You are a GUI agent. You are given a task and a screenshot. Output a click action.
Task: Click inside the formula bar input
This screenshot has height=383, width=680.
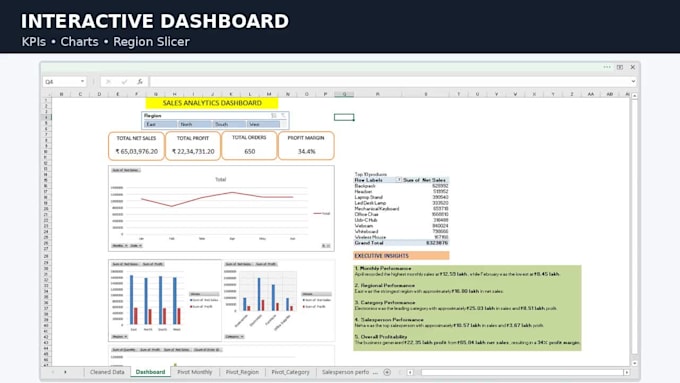click(389, 82)
